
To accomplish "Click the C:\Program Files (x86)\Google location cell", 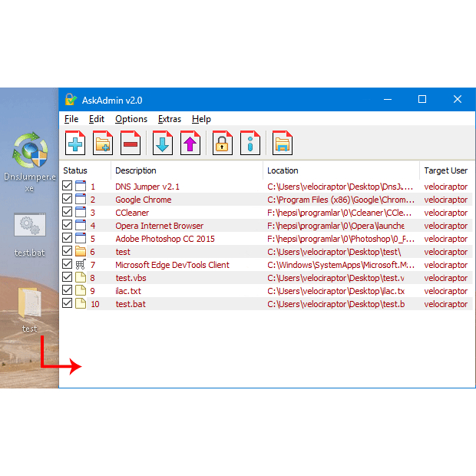I will 341,200.
